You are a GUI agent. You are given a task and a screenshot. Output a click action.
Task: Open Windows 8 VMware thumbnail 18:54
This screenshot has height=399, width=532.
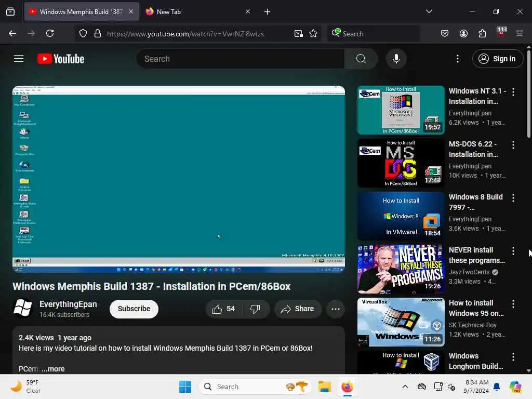coord(401,216)
